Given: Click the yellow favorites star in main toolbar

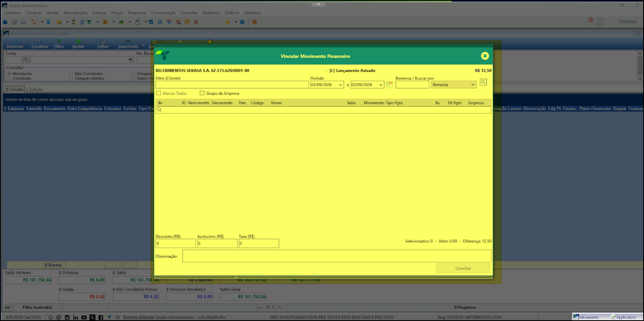Looking at the screenshot, I should [x=227, y=22].
